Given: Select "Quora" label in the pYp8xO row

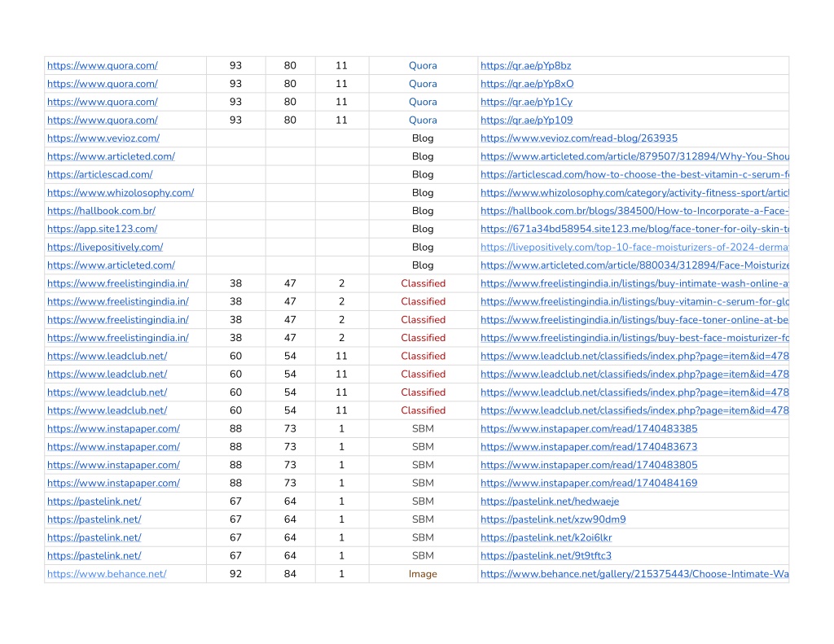Looking at the screenshot, I should click(423, 84).
